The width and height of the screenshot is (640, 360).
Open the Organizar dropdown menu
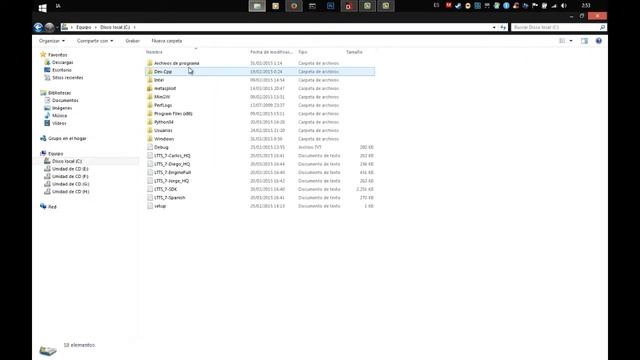click(x=51, y=41)
